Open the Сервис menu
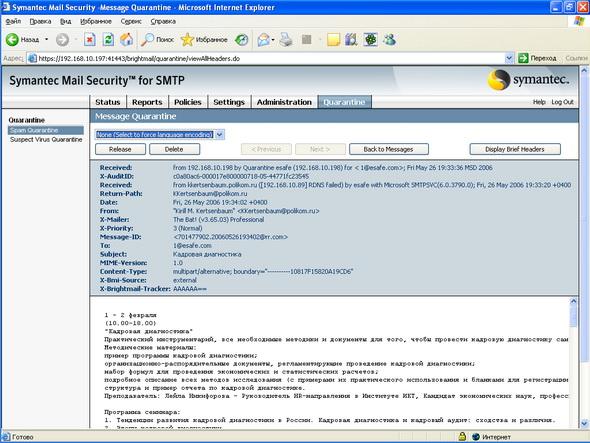The image size is (590, 443). (x=131, y=21)
